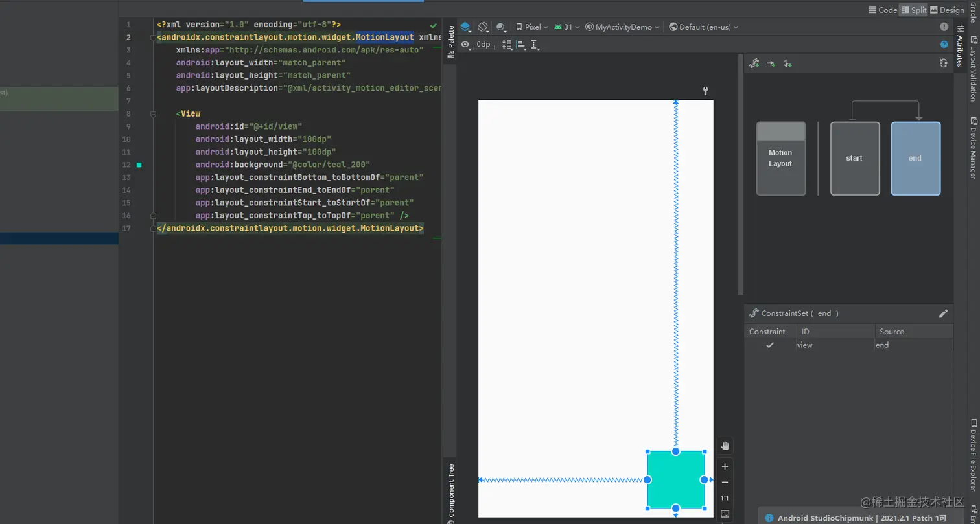The width and height of the screenshot is (980, 524).
Task: Open the Pixel device dropdown
Action: [x=532, y=27]
